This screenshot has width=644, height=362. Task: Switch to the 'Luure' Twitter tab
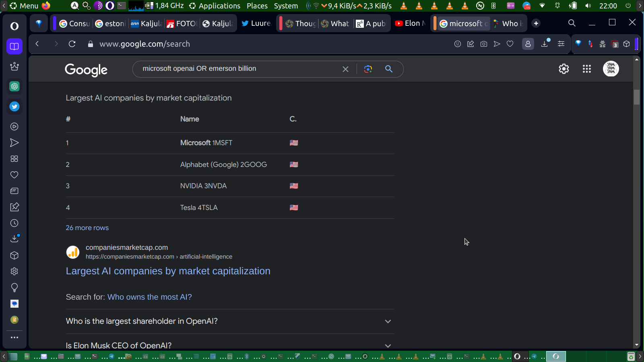click(x=256, y=23)
